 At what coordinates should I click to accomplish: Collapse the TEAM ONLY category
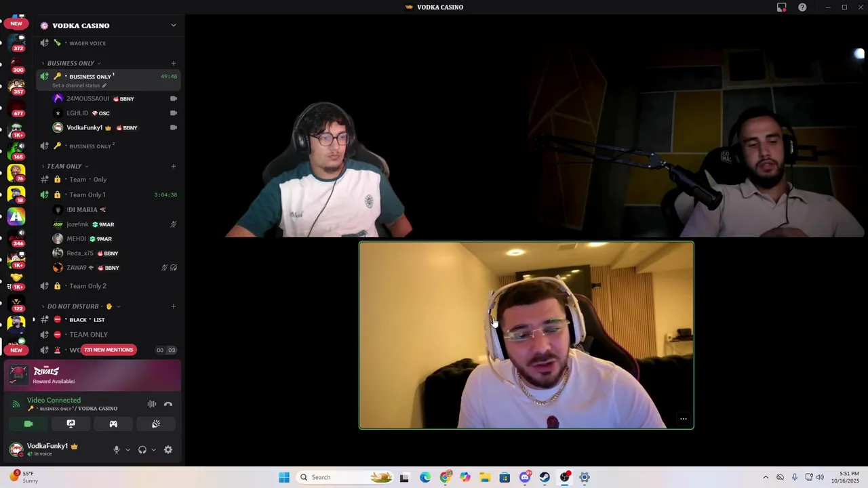(65, 166)
